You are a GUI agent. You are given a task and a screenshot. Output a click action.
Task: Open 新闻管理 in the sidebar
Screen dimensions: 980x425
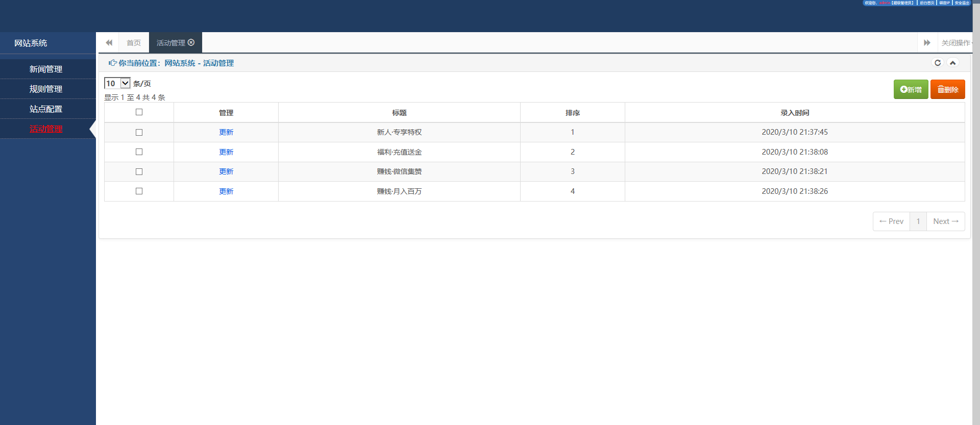click(46, 69)
